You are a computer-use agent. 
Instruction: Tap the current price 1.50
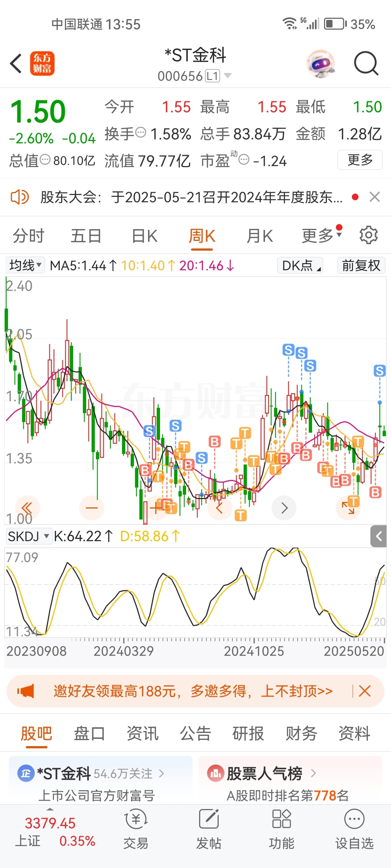(38, 111)
